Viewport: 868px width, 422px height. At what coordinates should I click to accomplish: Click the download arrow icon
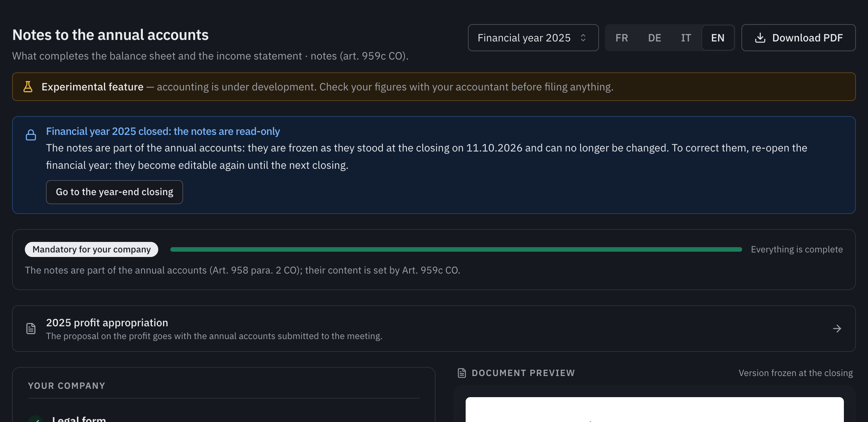(760, 38)
